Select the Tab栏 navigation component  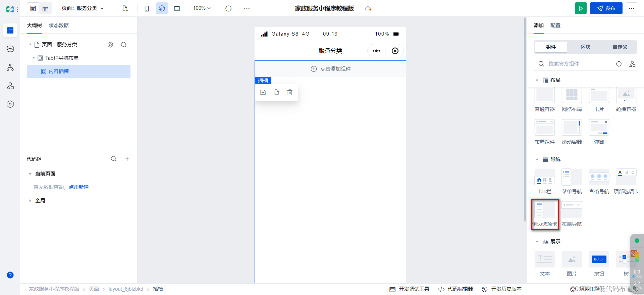pos(545,182)
